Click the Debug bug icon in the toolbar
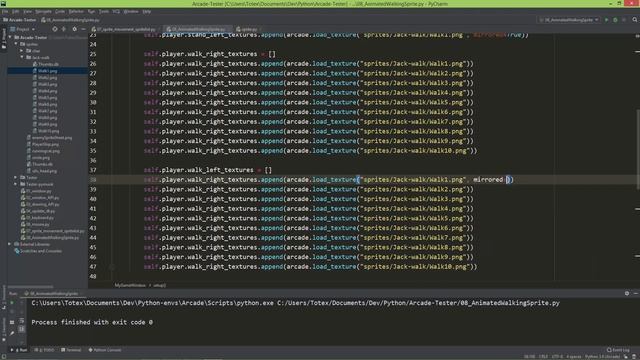This screenshot has height=360, width=640. click(615, 20)
